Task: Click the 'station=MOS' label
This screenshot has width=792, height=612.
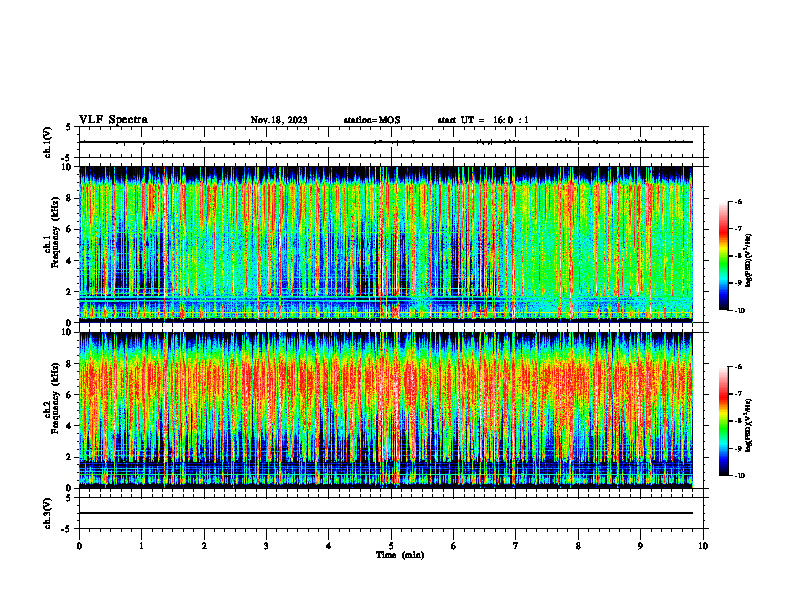Action: point(372,120)
